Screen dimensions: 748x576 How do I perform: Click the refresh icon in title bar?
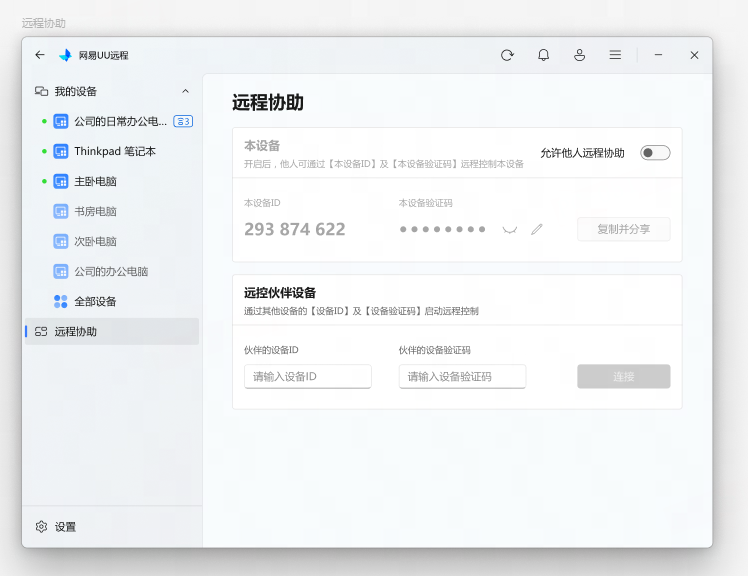[x=507, y=55]
